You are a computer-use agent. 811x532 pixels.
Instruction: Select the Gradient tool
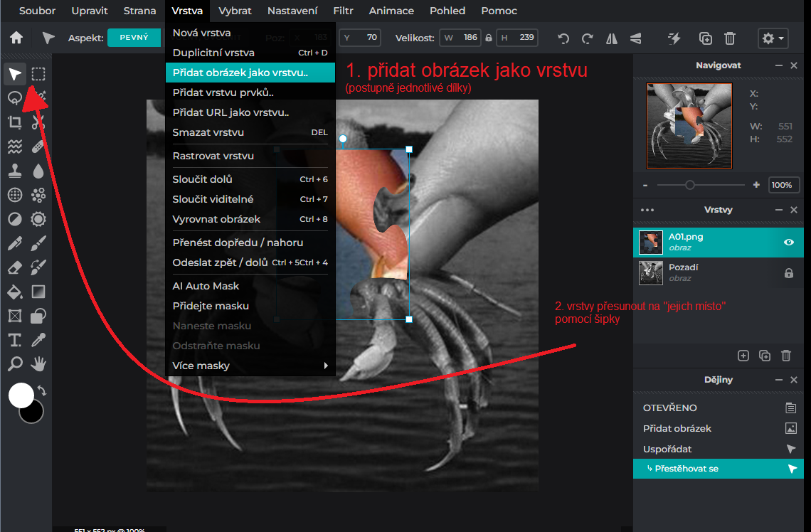tap(38, 292)
